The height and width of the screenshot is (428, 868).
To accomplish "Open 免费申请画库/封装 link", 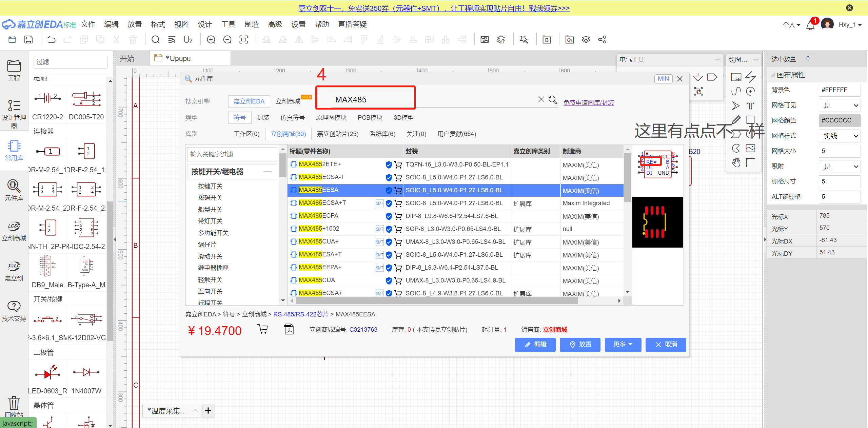I will click(x=588, y=102).
